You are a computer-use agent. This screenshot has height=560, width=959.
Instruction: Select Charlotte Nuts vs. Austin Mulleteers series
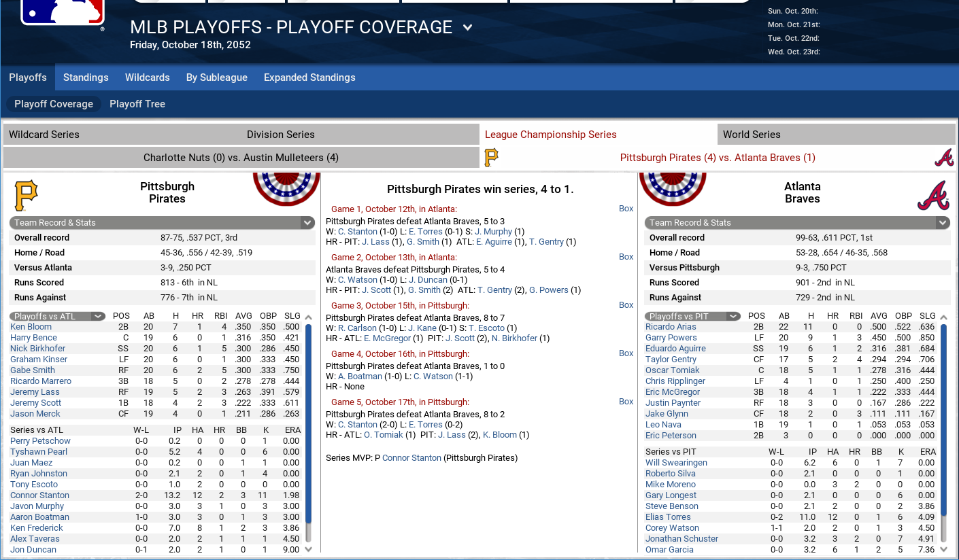[x=241, y=158]
